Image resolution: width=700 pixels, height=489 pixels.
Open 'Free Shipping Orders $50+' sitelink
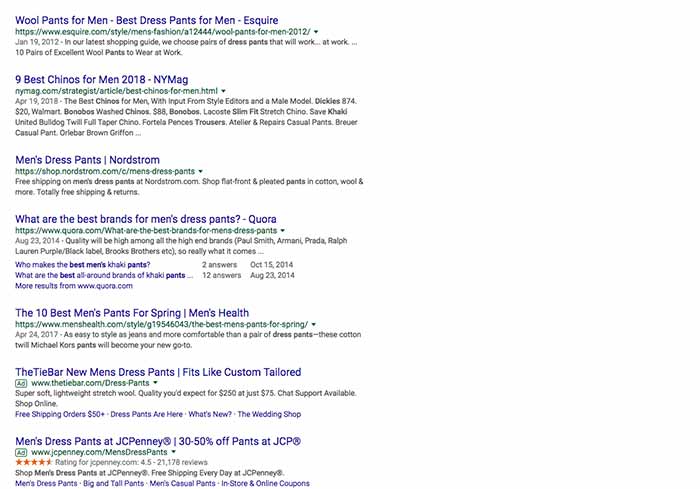coord(60,414)
